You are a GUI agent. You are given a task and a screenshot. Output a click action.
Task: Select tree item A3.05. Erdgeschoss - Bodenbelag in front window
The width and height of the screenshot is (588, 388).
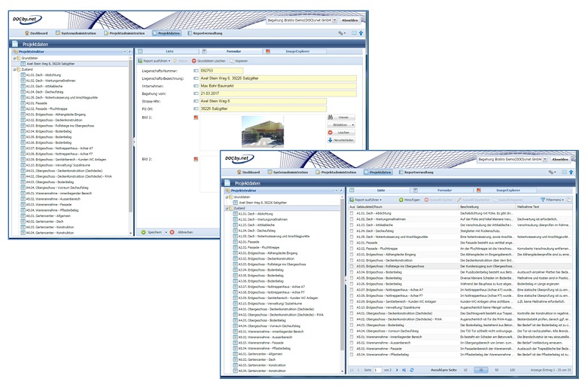click(262, 276)
